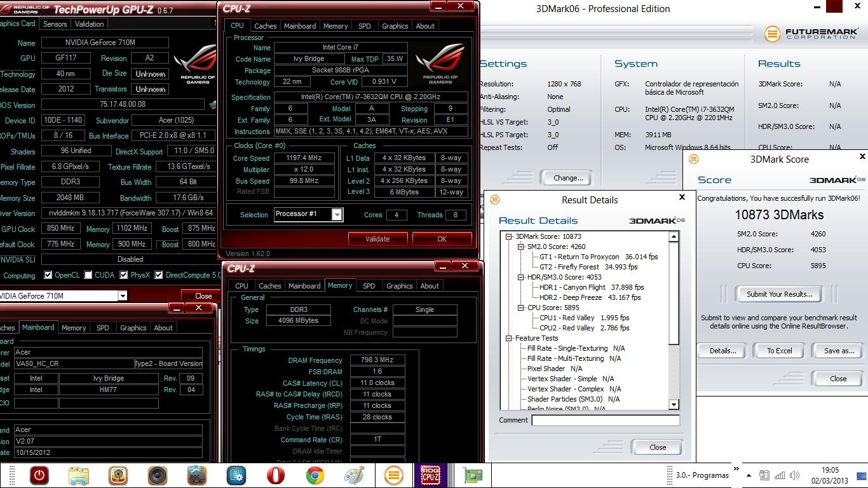This screenshot has height=488, width=868.
Task: Click the Futuremark Corporation logo
Action: pos(812,33)
